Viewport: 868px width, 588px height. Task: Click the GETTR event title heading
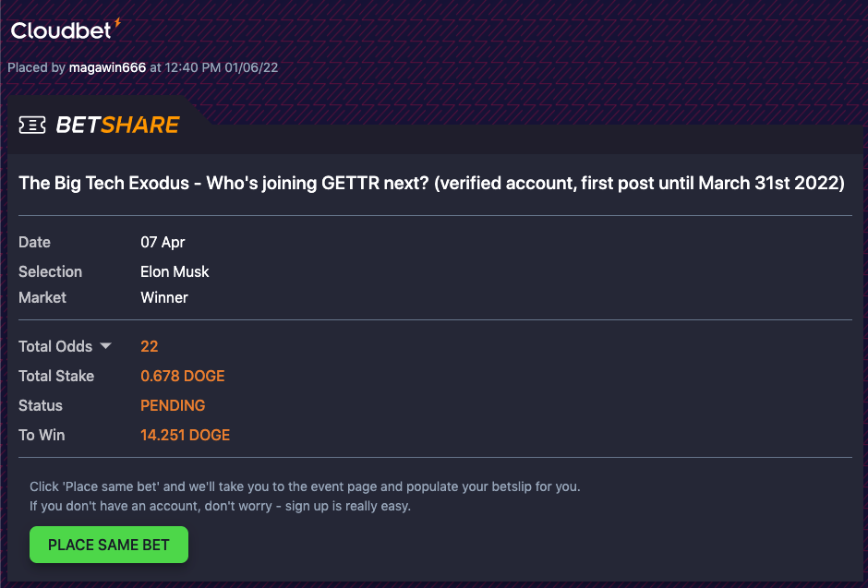tap(432, 183)
